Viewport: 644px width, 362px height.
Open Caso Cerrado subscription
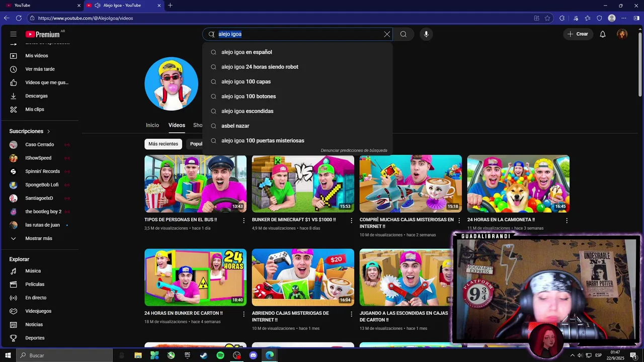[39, 145]
